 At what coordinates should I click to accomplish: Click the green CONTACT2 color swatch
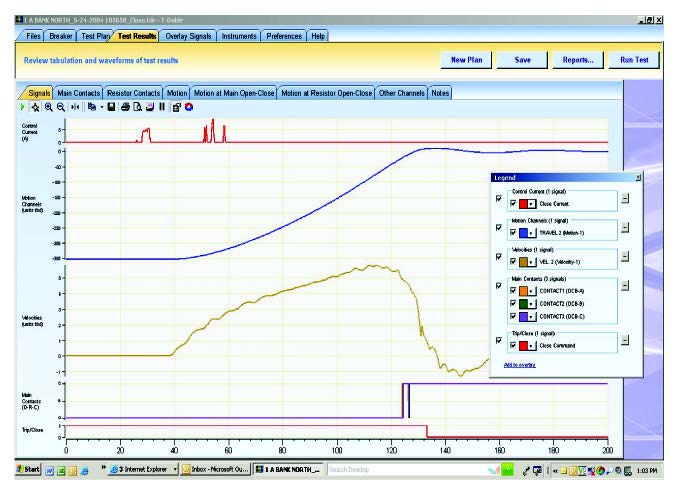[522, 304]
